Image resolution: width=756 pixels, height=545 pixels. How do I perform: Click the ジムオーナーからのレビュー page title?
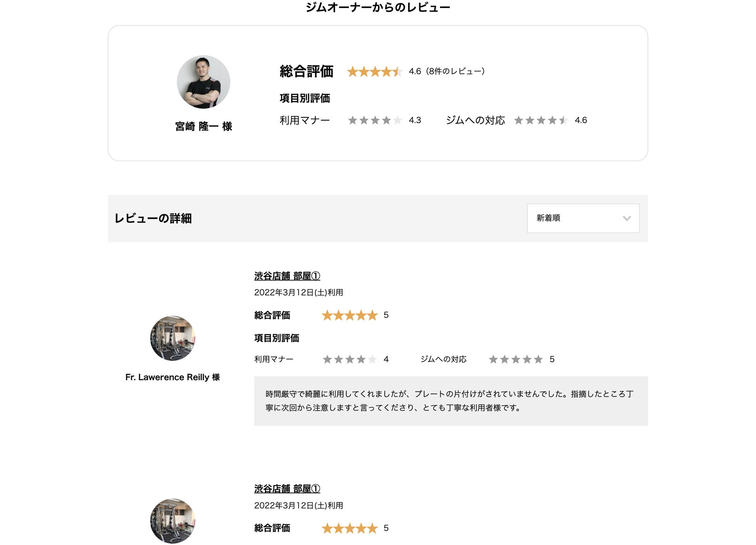pos(378,7)
